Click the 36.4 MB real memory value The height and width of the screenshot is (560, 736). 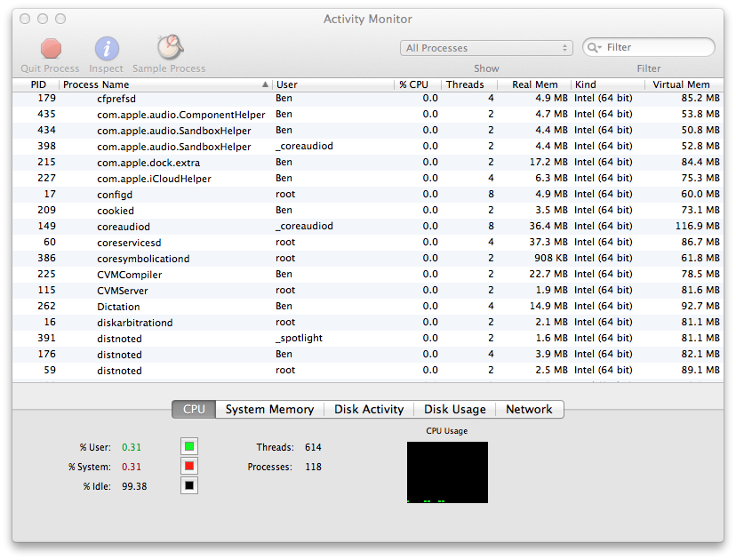[548, 227]
